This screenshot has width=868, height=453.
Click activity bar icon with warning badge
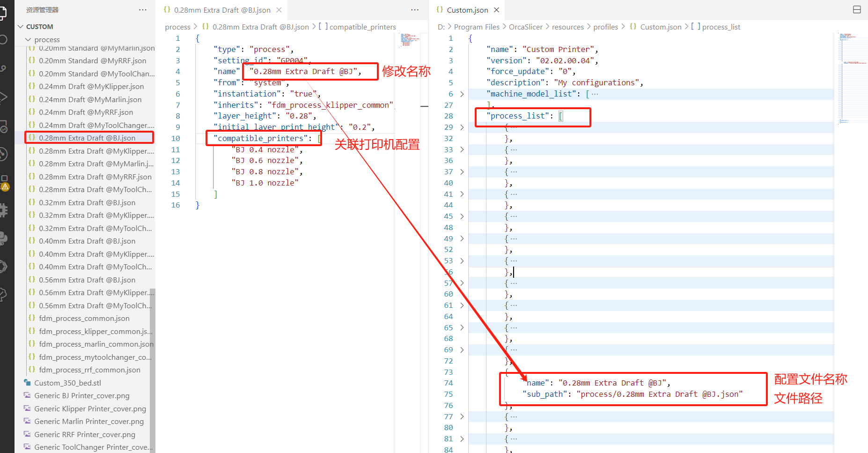(4, 183)
